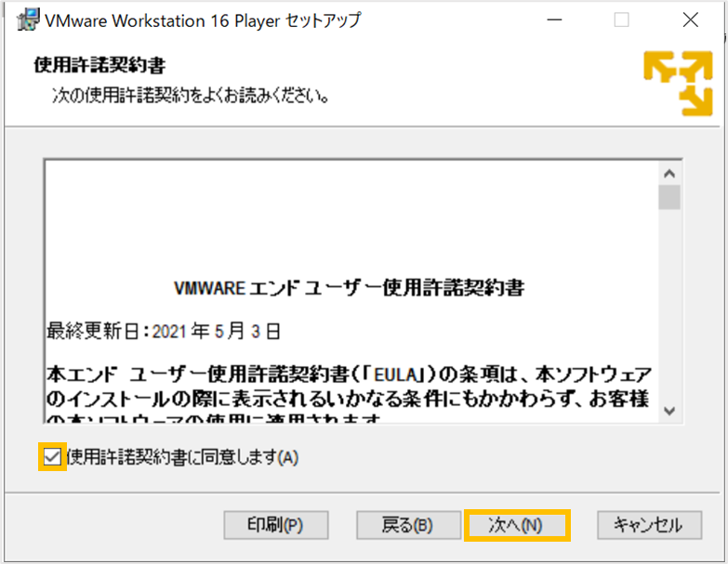
Task: Click the VMware installer icon in the title bar
Action: [28, 20]
